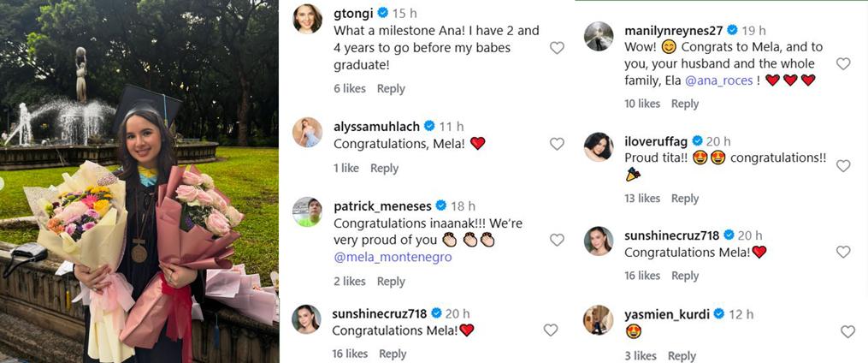Like manilynreynes27's comment with the heart

[843, 63]
